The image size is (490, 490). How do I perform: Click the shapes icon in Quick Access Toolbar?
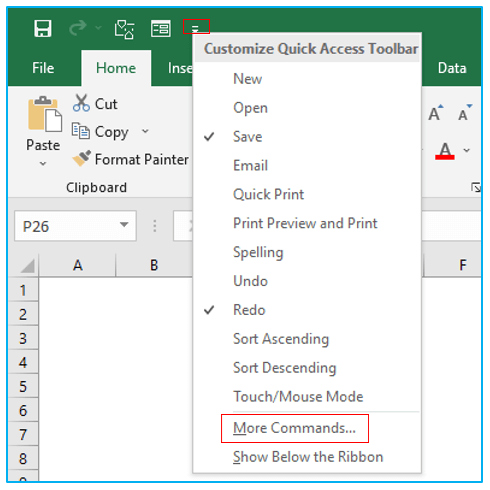click(x=124, y=29)
